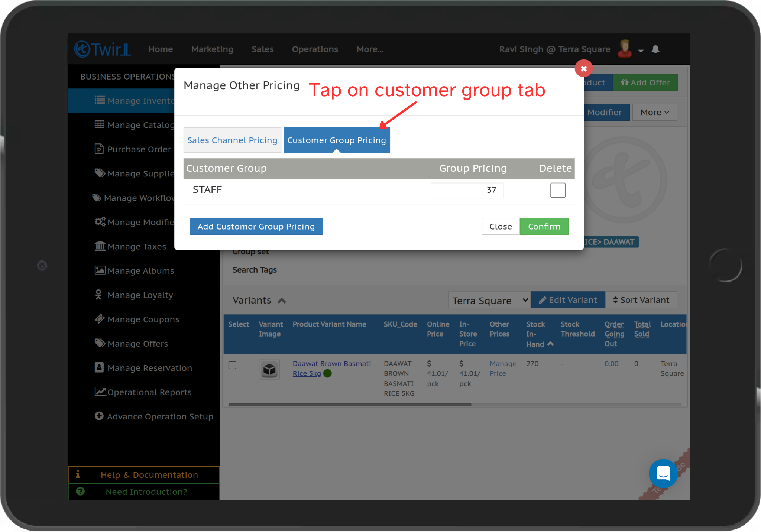Click the Help & Documentation info icon

(78, 474)
